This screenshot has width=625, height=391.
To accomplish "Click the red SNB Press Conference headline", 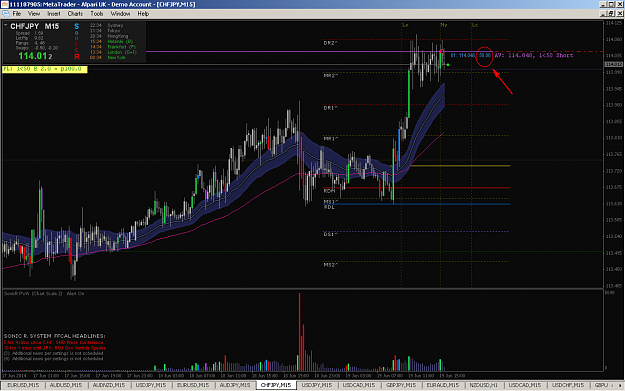I will [x=53, y=342].
